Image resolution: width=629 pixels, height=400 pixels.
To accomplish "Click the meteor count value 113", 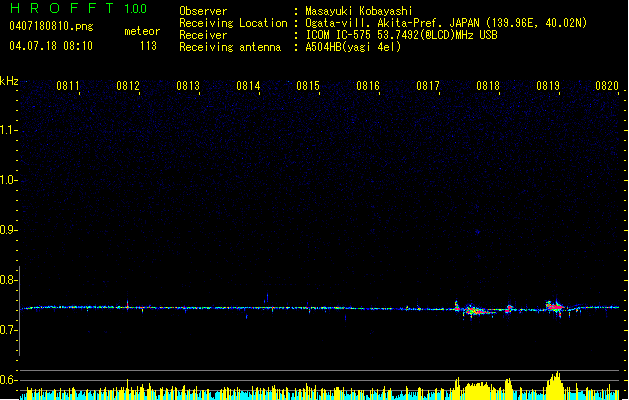I will tap(148, 46).
